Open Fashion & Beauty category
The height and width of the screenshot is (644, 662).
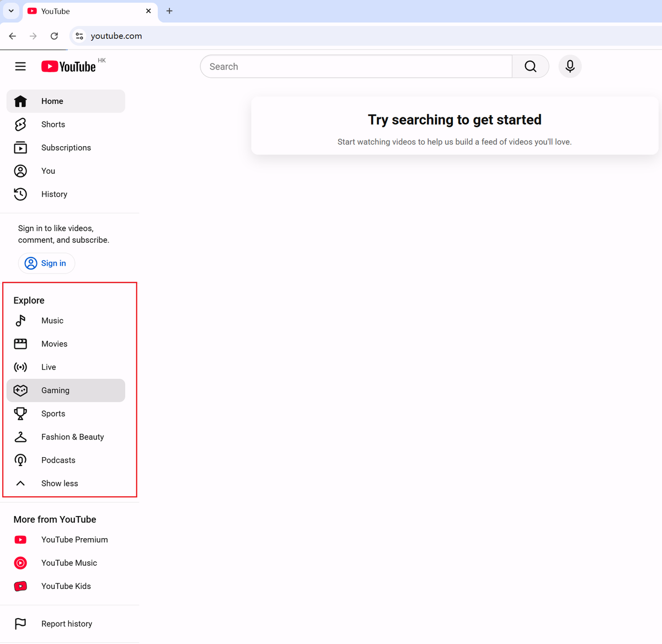click(66, 437)
